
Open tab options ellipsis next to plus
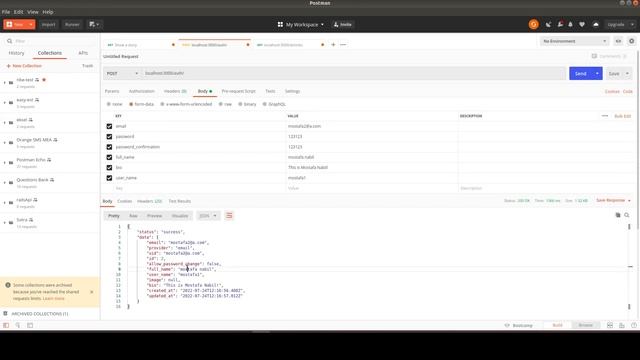coord(343,44)
